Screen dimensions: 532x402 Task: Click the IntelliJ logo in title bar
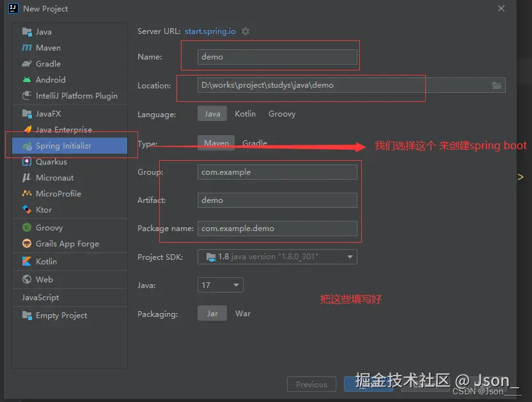click(x=13, y=8)
